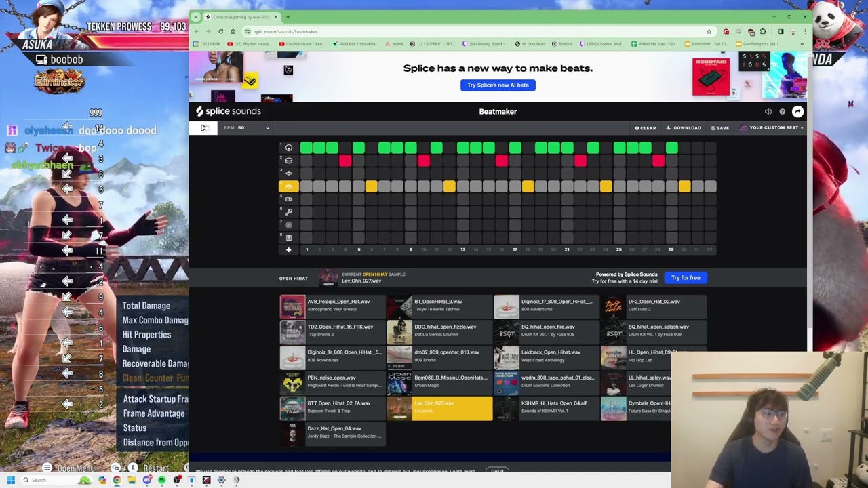
Task: Select the DF2_Open_Hat_02.wav sample
Action: (654, 306)
